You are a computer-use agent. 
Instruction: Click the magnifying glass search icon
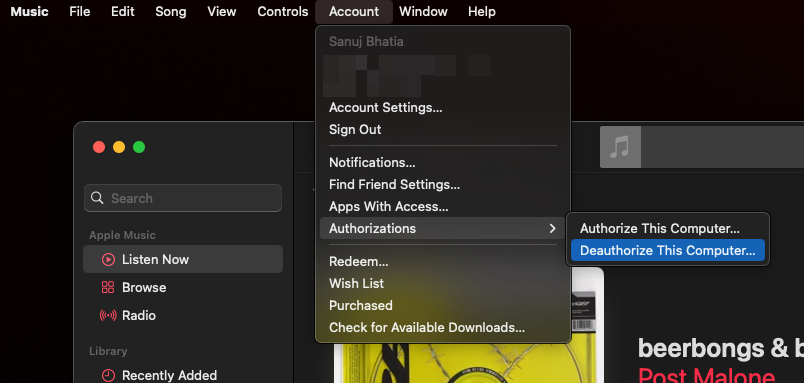tap(97, 198)
